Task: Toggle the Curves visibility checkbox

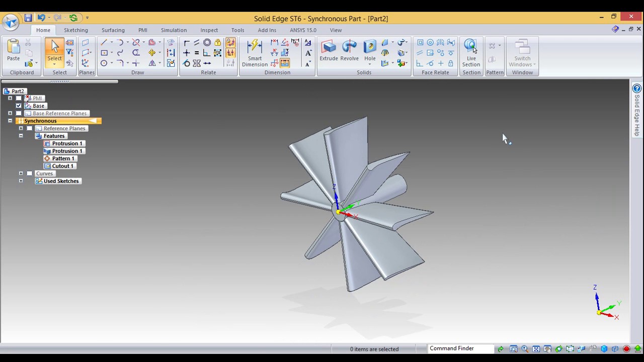Action: click(30, 173)
